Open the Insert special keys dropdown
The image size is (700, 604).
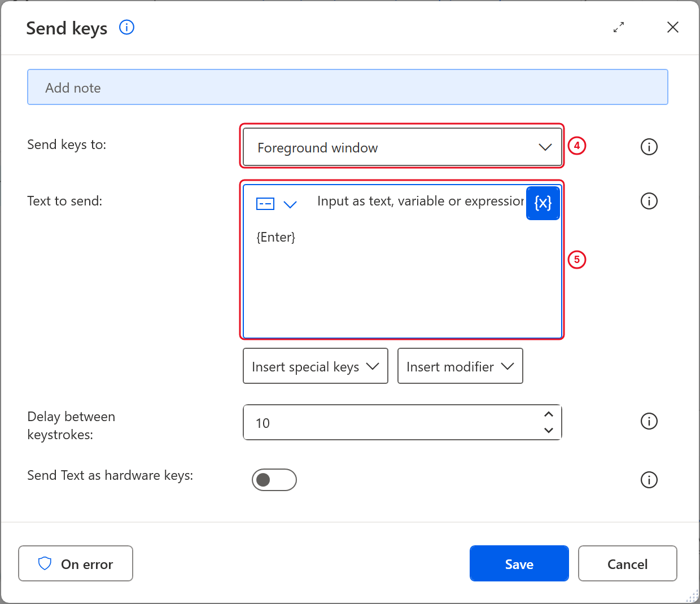pos(316,366)
